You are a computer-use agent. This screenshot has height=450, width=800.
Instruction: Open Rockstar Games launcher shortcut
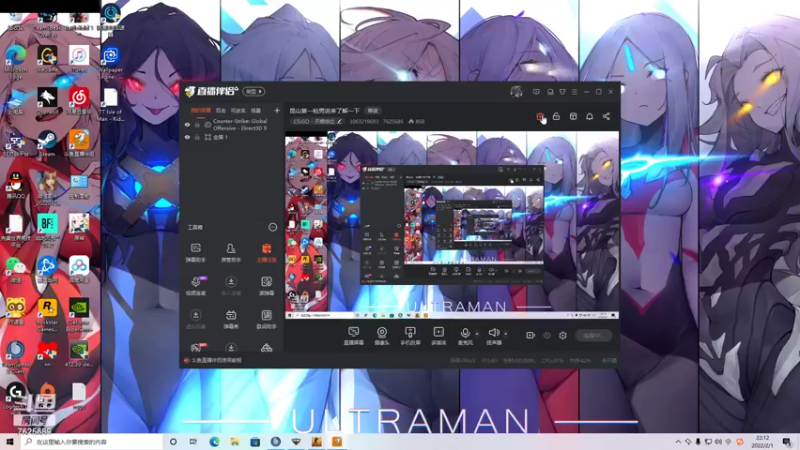click(x=47, y=315)
